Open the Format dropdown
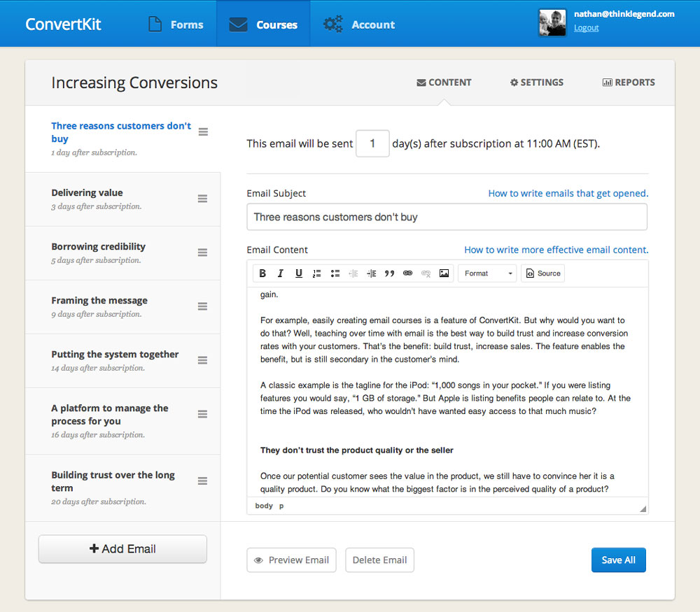This screenshot has width=700, height=612. 487,273
